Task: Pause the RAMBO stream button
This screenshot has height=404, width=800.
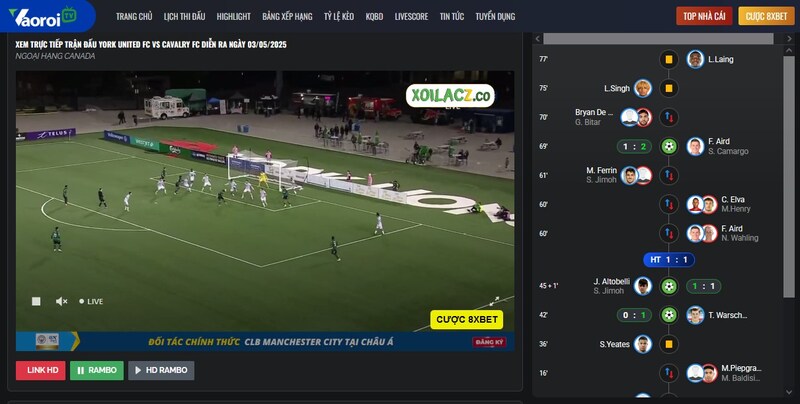Action: tap(97, 370)
